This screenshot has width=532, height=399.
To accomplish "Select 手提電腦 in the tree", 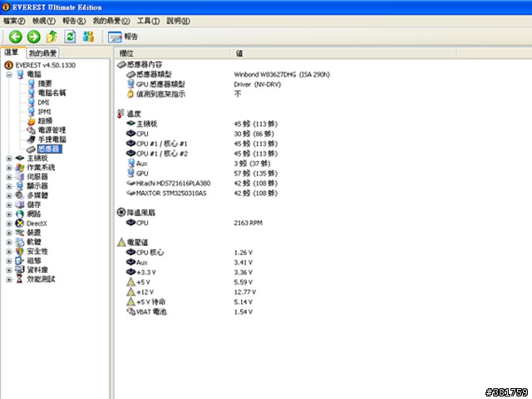I will tap(52, 140).
